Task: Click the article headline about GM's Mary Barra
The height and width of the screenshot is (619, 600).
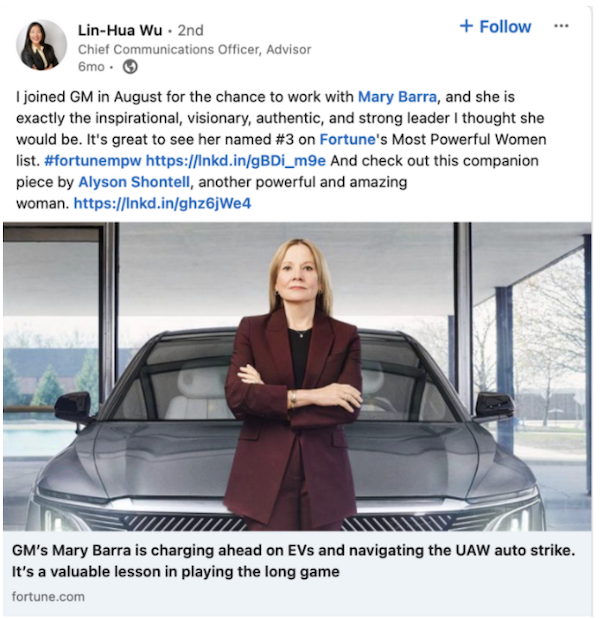Action: [293, 561]
